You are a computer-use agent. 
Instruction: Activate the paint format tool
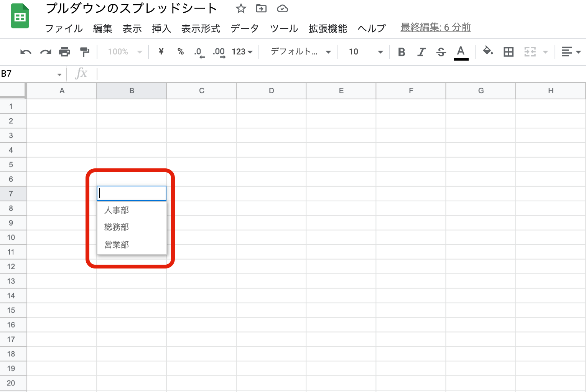point(84,52)
